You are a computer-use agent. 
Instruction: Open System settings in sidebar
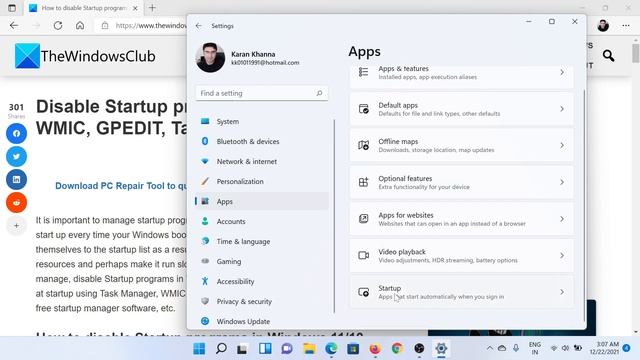[261, 121]
